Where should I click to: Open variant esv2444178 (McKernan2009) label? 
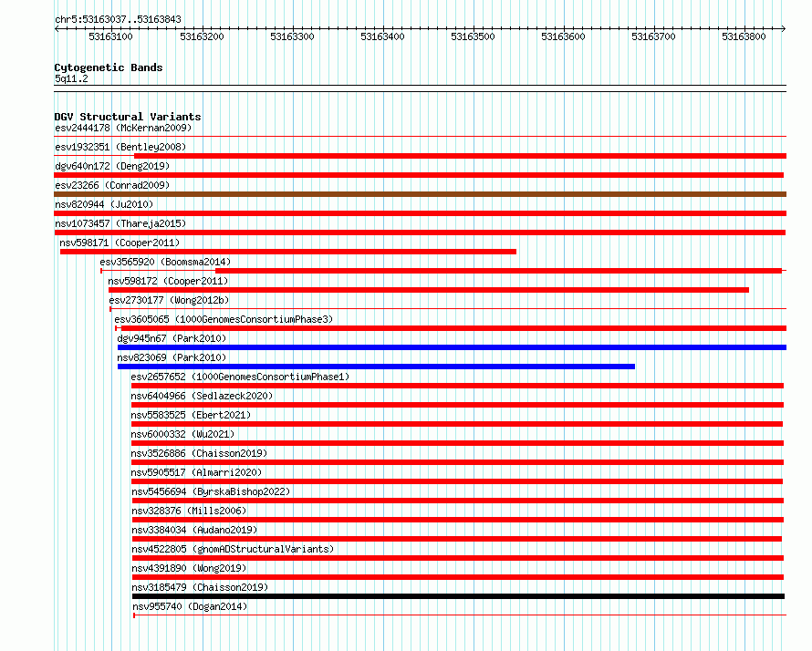(123, 128)
